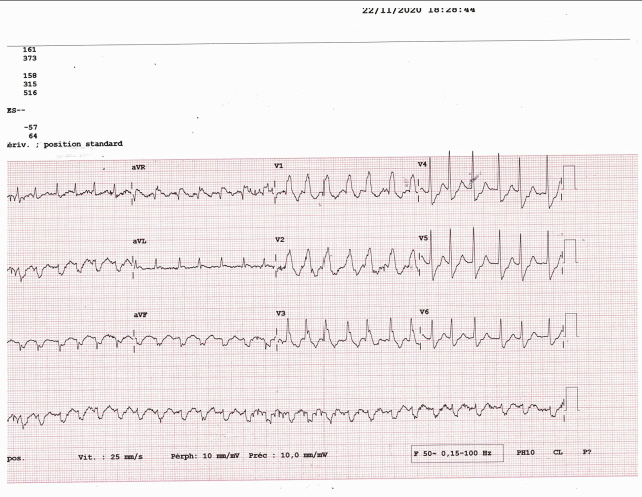642x497 pixels.
Task: Click the value 315
Action: (x=30, y=84)
